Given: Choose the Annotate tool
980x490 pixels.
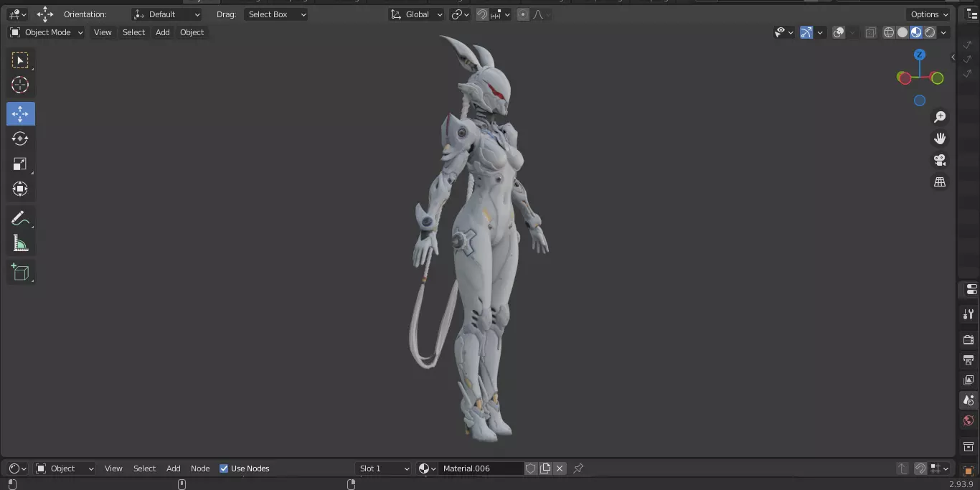Looking at the screenshot, I should tap(20, 219).
